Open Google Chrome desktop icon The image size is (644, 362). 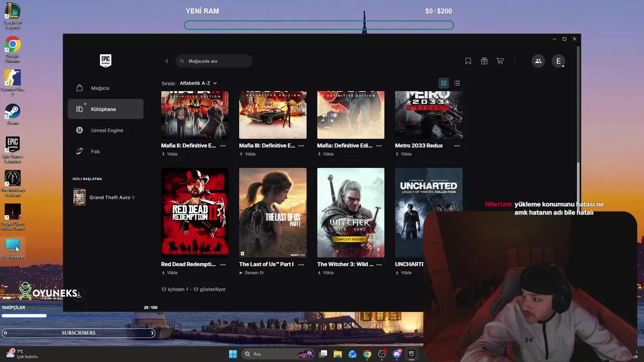[13, 50]
